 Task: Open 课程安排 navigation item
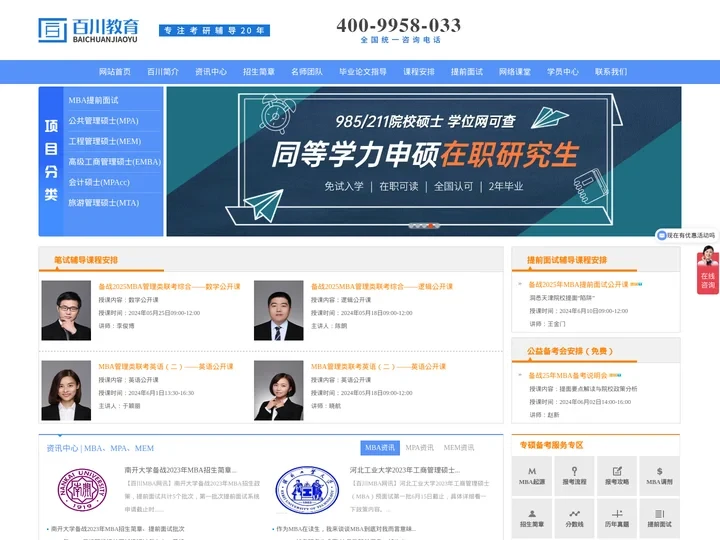point(419,72)
